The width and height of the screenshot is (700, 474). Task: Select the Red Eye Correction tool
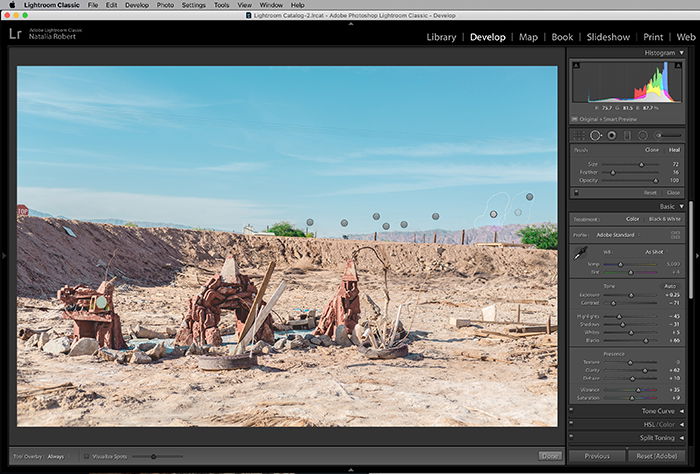612,135
